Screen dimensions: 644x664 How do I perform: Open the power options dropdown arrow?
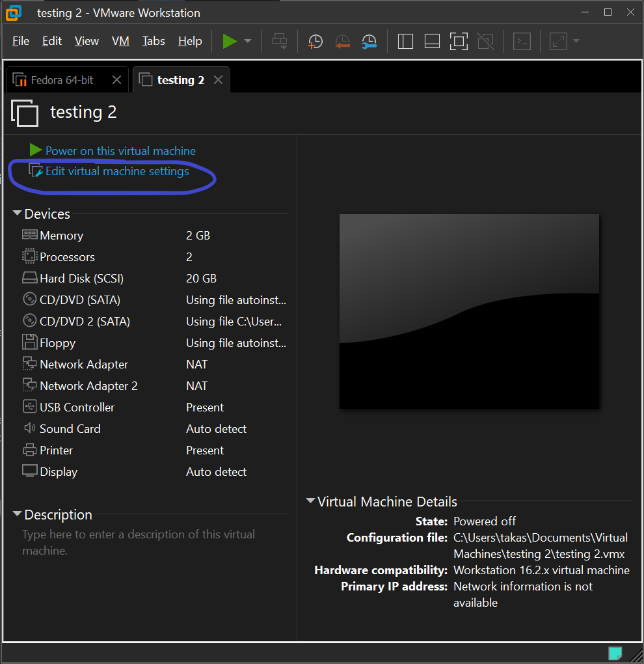(248, 41)
